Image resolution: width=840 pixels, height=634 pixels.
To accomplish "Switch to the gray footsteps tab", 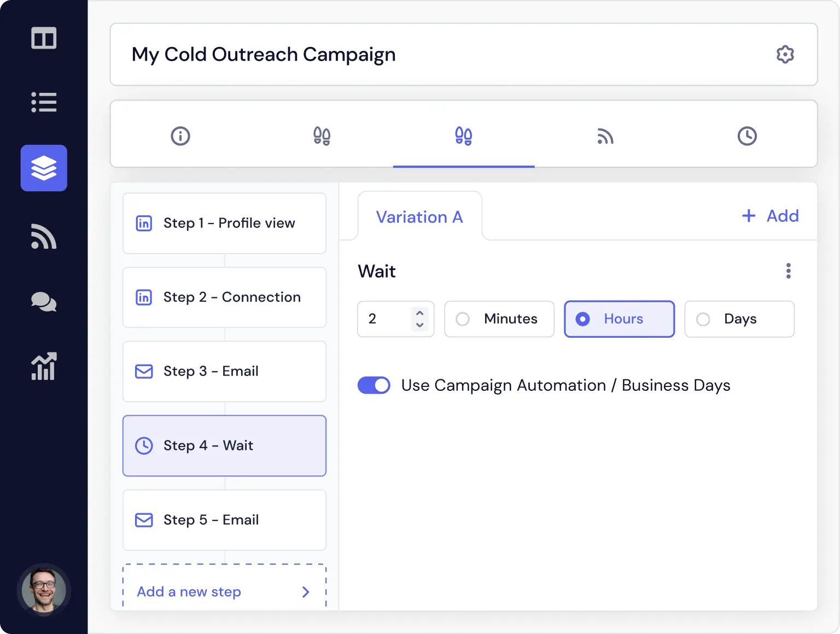I will coord(322,136).
